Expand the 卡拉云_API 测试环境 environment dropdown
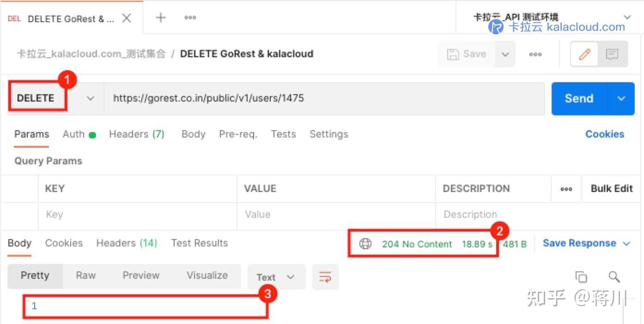Screen dimensions: 644x324 627,17
